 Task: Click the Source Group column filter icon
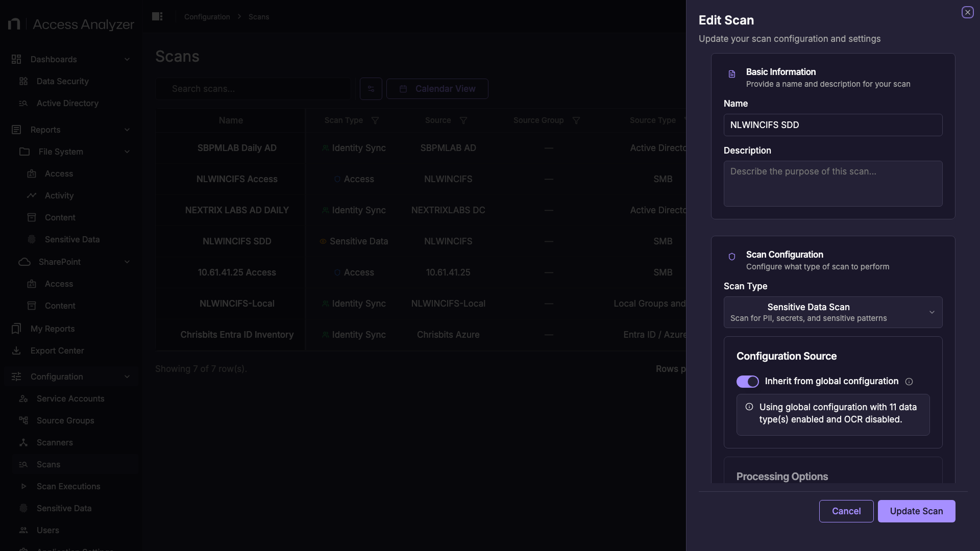[x=576, y=120]
